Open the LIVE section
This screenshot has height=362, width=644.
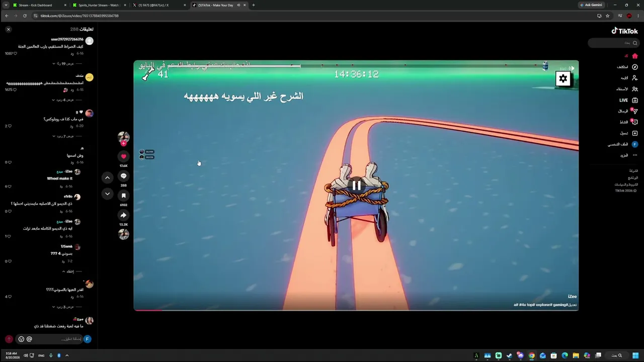pyautogui.click(x=628, y=100)
